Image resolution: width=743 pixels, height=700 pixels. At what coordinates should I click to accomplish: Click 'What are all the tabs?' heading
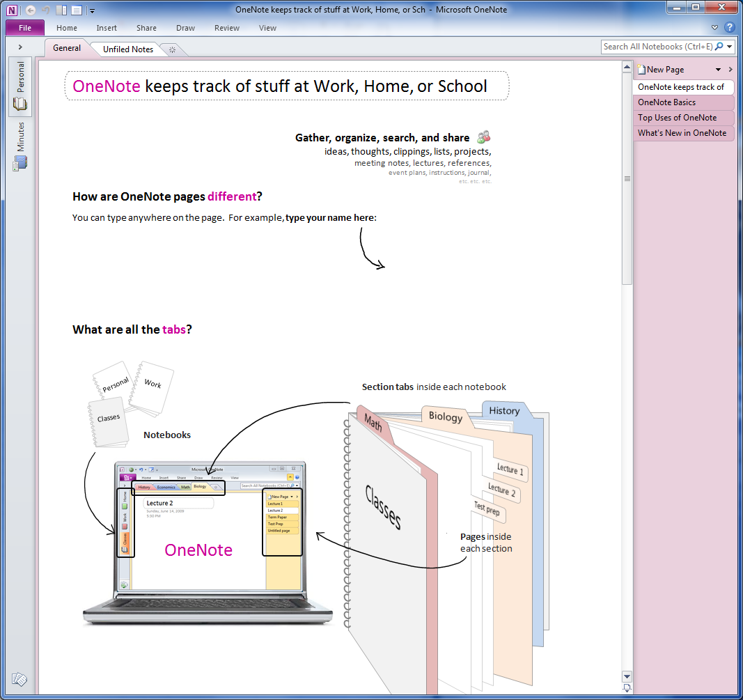132,329
